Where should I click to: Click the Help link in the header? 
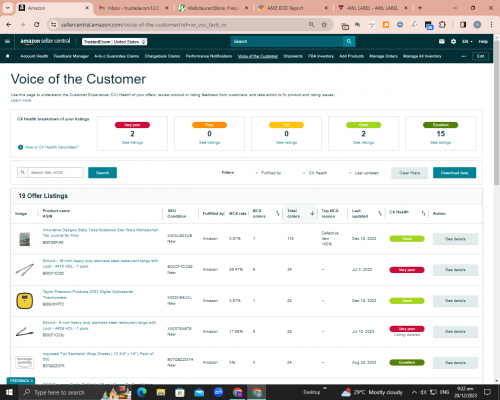pyautogui.click(x=483, y=41)
